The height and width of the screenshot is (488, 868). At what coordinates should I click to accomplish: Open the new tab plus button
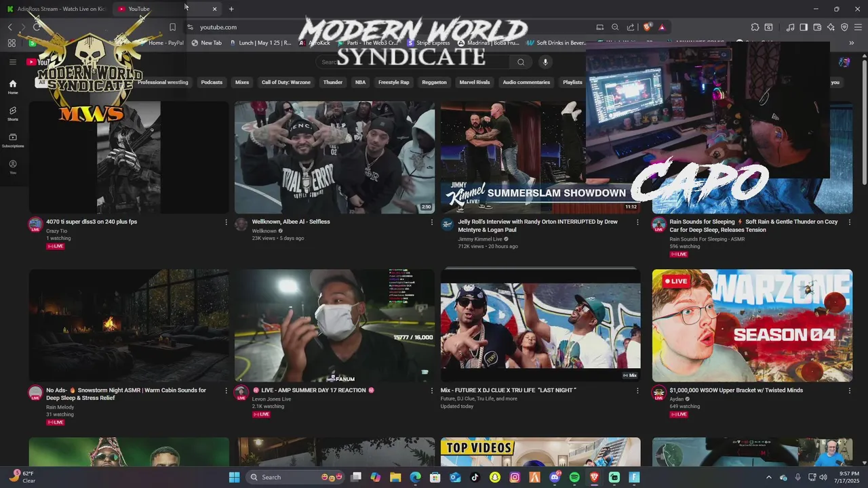[x=231, y=9]
